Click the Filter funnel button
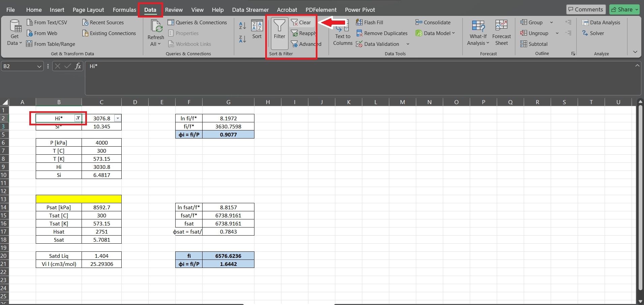 tap(279, 33)
